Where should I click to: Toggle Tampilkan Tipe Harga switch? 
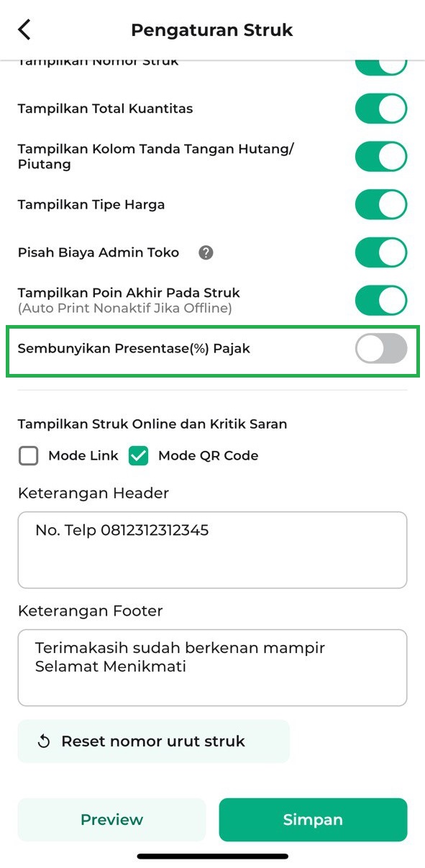coord(381,204)
